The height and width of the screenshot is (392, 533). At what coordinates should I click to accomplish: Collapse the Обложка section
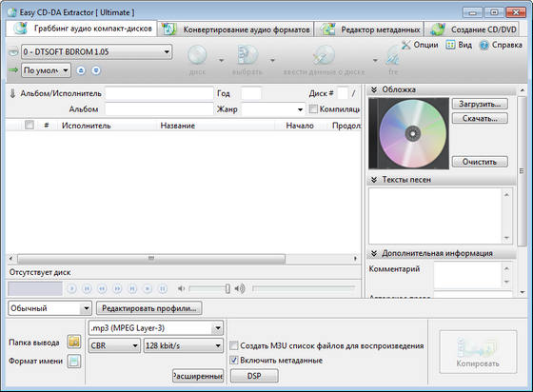click(374, 89)
